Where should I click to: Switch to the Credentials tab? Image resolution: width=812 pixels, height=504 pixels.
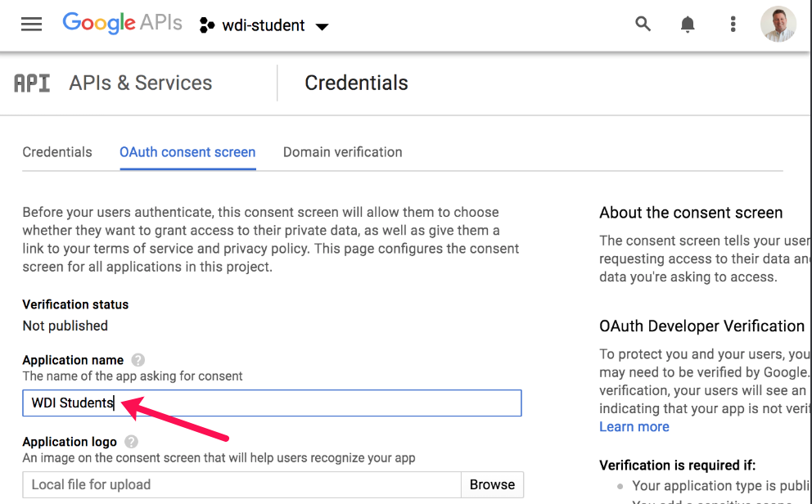pyautogui.click(x=57, y=152)
